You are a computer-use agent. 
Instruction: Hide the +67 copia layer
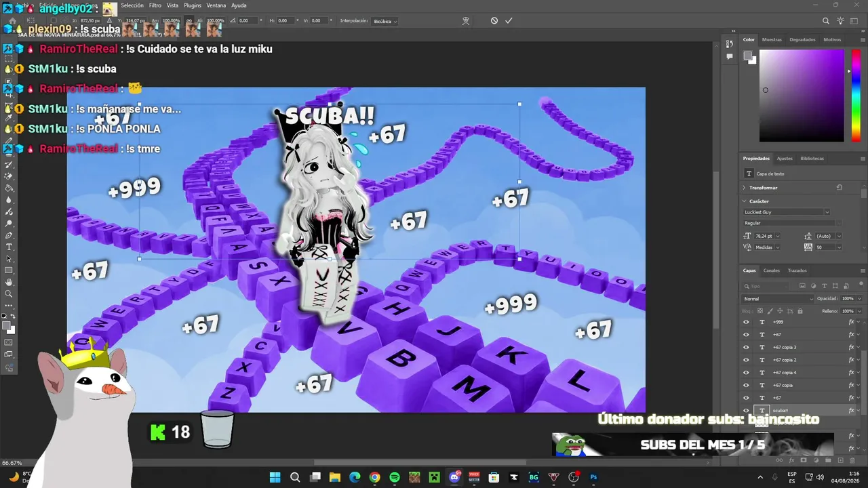click(x=747, y=385)
